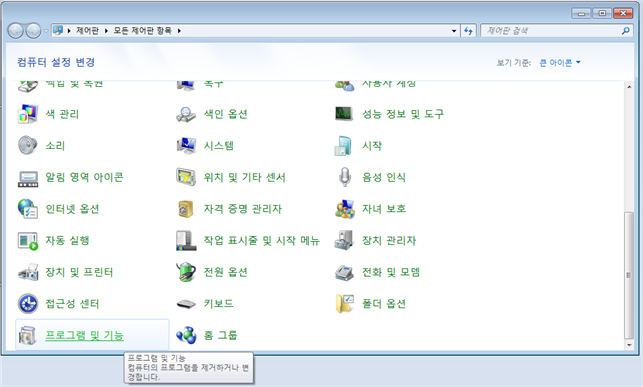Open the 알림 영역 아이콘 icon
The image size is (643, 387).
pyautogui.click(x=28, y=179)
